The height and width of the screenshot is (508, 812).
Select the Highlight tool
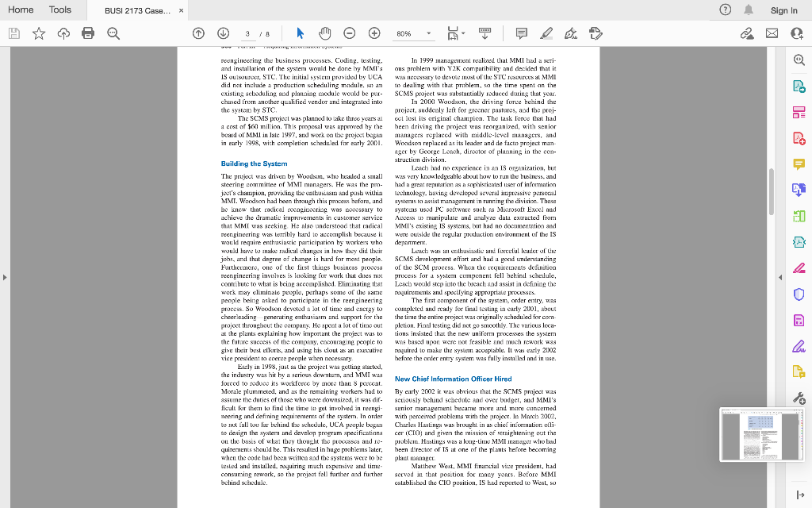click(x=546, y=33)
